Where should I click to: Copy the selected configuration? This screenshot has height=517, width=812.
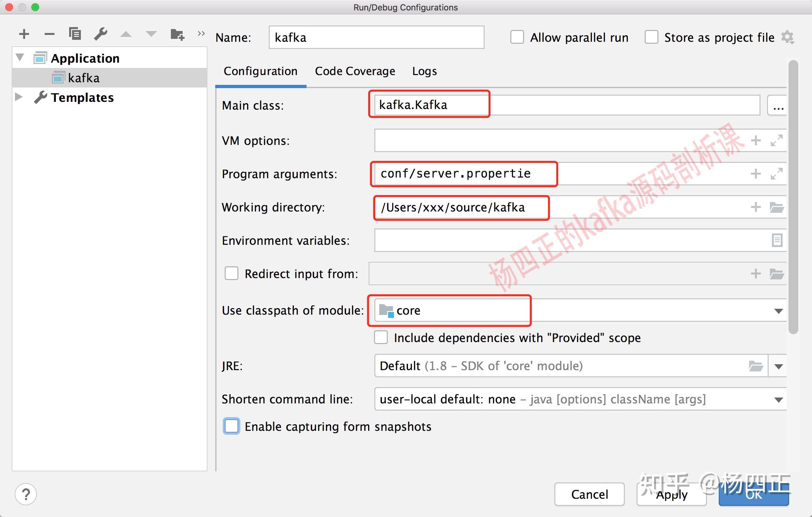pos(75,34)
